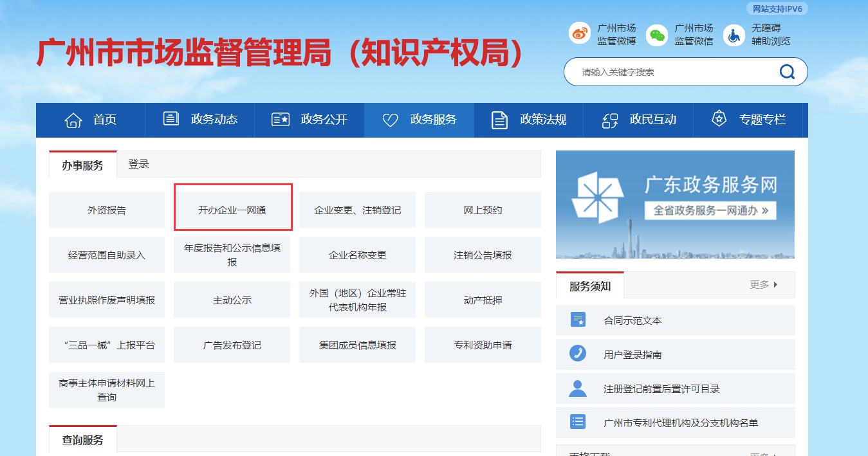Image resolution: width=868 pixels, height=456 pixels.
Task: Open the Weibo icon for 广州市场监管微博
Action: (x=580, y=33)
